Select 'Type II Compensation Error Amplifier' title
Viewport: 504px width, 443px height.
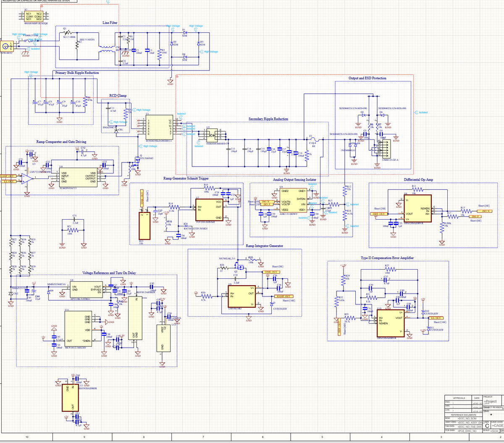pos(387,257)
